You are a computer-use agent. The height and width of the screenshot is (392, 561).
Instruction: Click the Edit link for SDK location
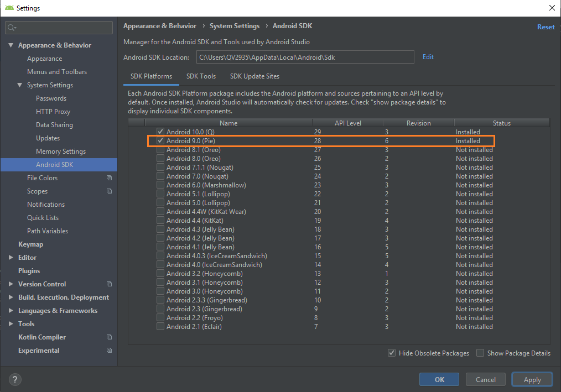click(x=428, y=57)
